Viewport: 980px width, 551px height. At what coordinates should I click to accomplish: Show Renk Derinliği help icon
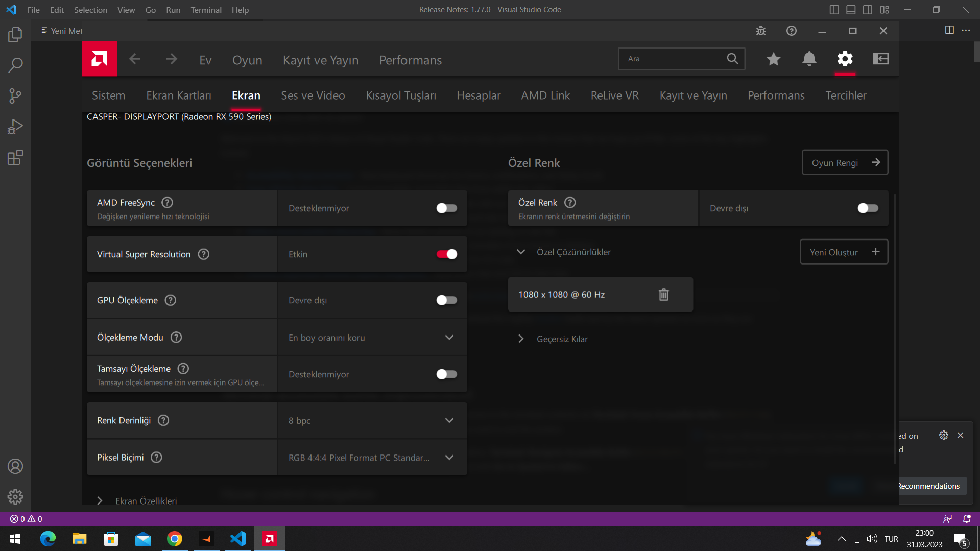(x=163, y=420)
